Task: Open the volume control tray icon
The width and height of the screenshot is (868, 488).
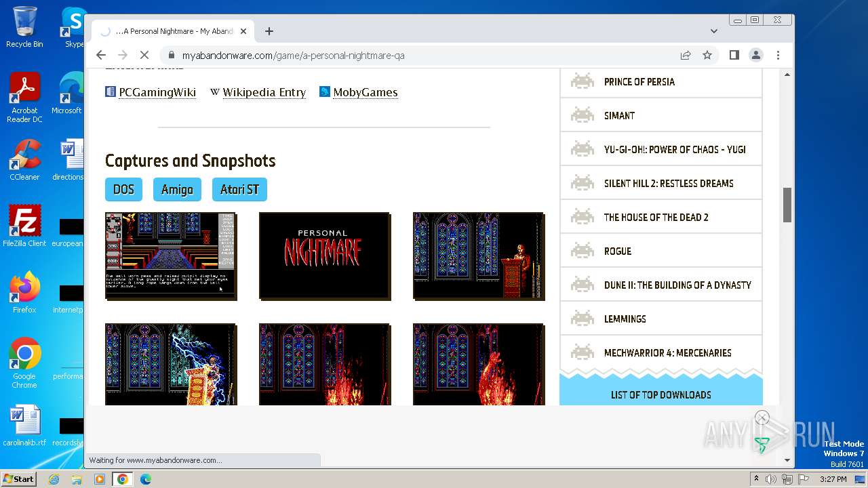Action: (x=771, y=479)
